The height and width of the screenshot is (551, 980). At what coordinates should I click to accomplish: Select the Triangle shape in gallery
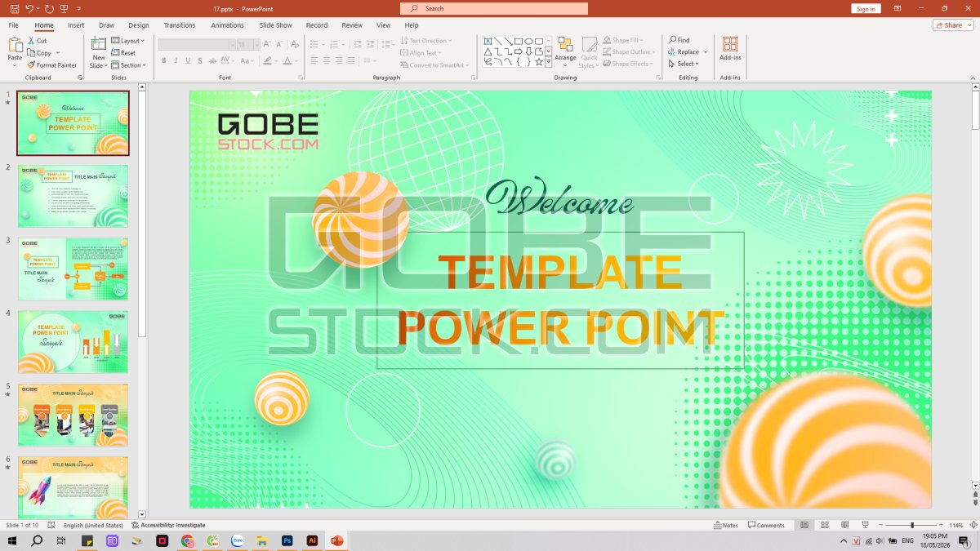488,51
